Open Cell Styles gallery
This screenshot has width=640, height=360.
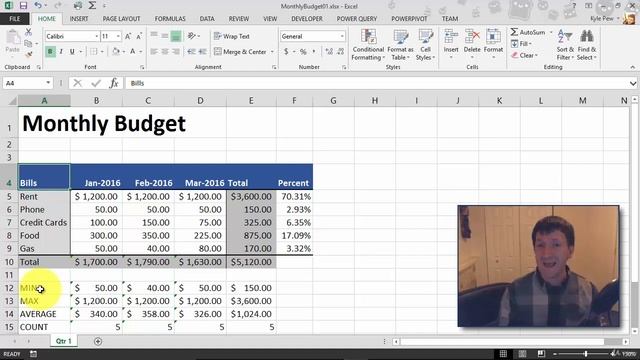[425, 45]
